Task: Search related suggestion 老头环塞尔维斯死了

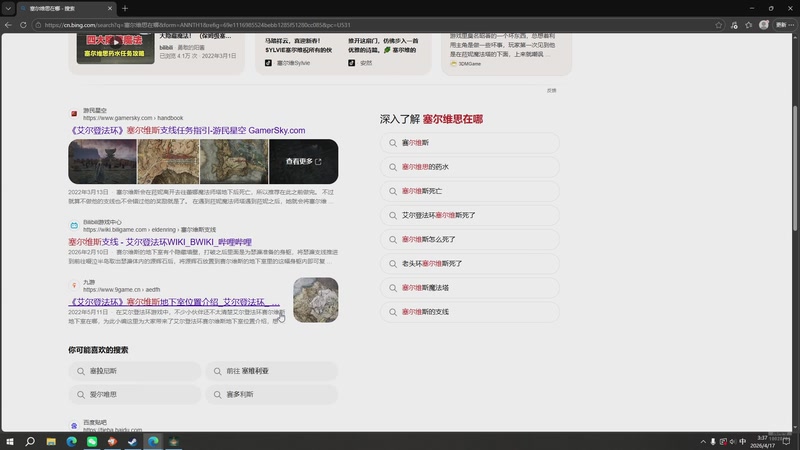Action: (x=469, y=263)
